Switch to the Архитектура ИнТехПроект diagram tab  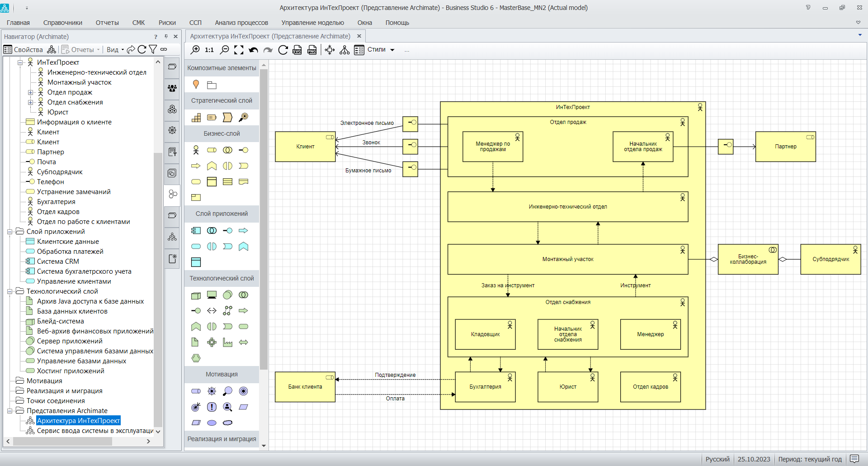270,36
